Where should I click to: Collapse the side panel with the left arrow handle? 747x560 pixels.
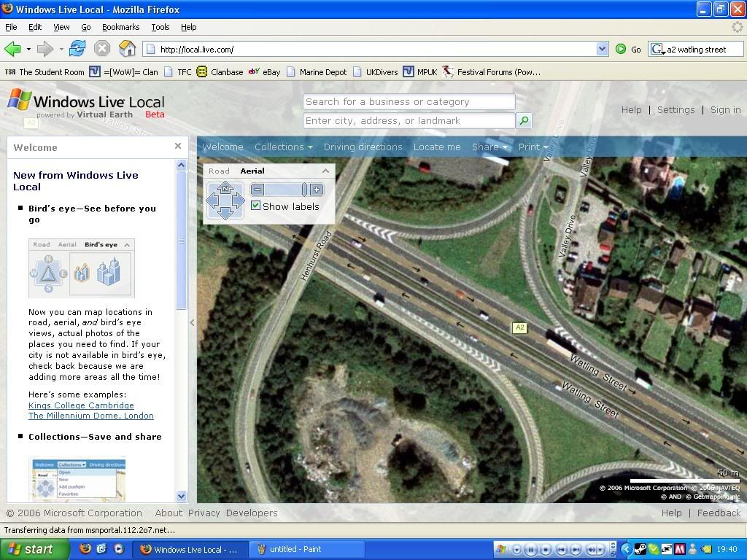(x=192, y=322)
